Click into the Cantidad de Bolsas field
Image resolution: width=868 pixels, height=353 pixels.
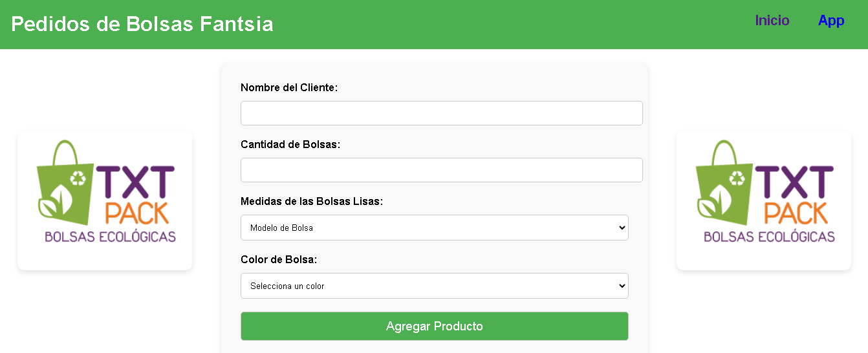[441, 170]
